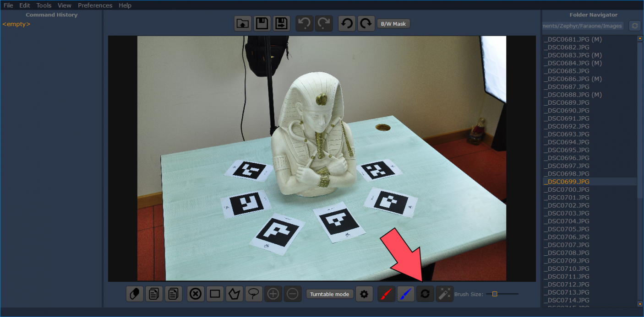The height and width of the screenshot is (317, 644).
Task: Refresh the Folder Navigator path
Action: [634, 26]
